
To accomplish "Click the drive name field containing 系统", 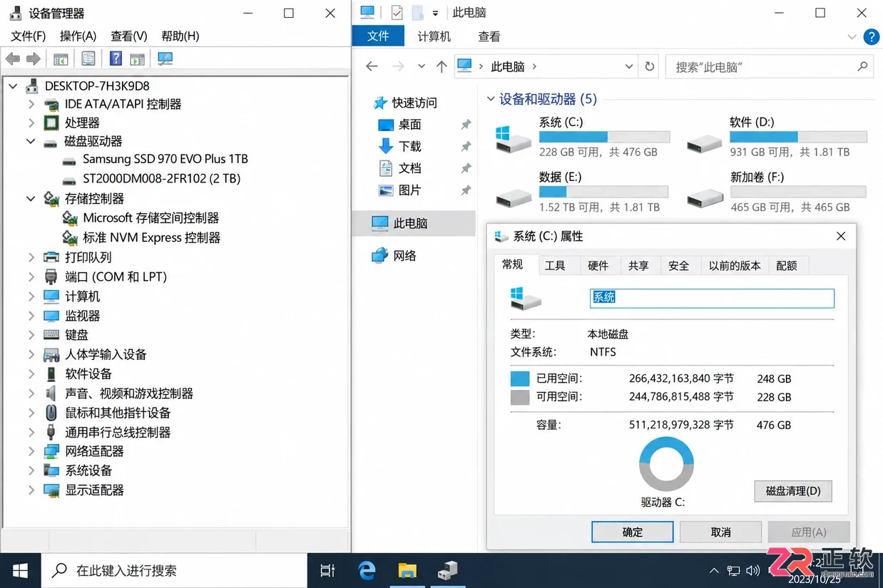I will click(712, 298).
